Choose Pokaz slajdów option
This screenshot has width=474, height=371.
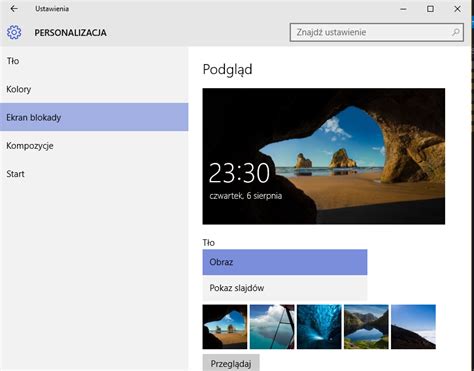(285, 288)
